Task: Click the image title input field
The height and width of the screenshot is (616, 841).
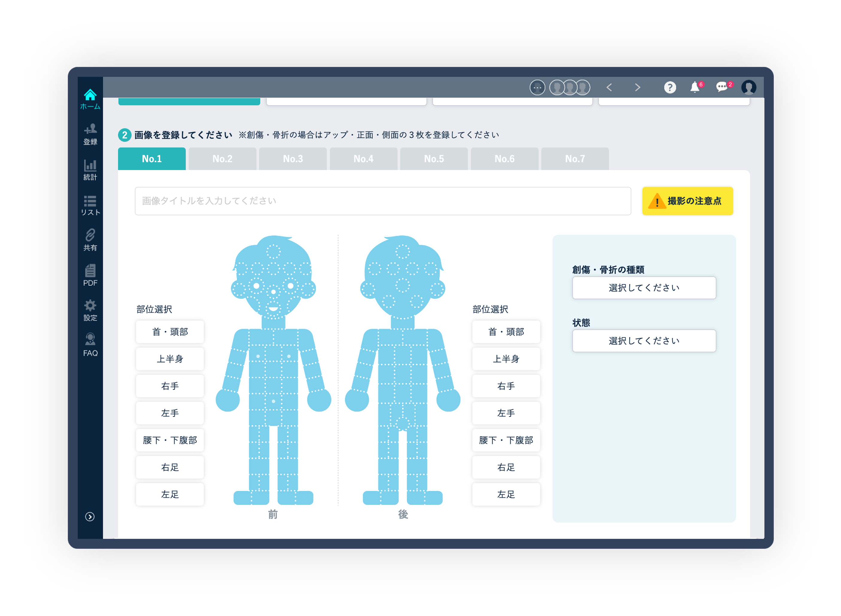Action: (x=383, y=201)
